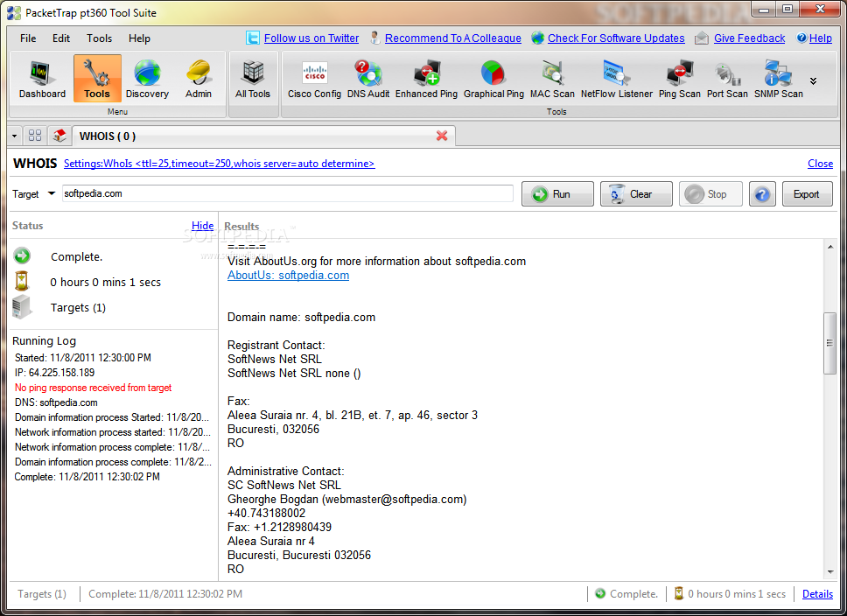The image size is (847, 616).
Task: Click the Twitter bird icon
Action: [253, 38]
